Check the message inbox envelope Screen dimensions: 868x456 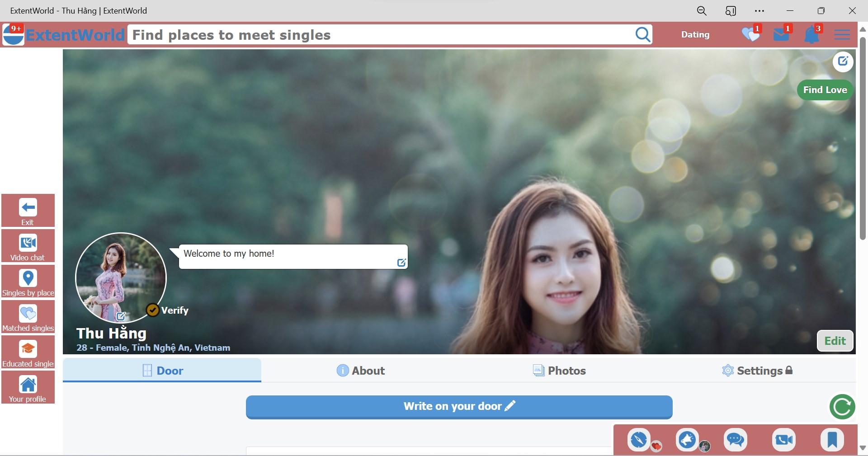(781, 35)
